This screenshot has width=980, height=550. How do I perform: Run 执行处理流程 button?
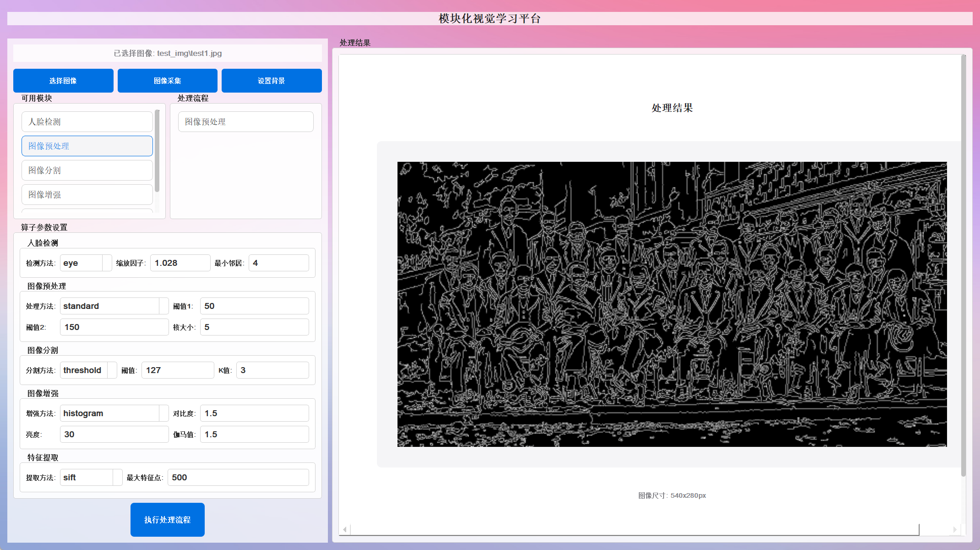pos(167,519)
